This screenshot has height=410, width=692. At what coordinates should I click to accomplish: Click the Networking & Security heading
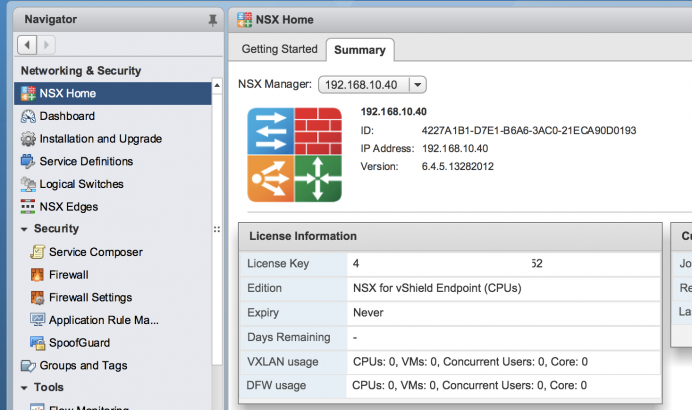click(x=81, y=71)
